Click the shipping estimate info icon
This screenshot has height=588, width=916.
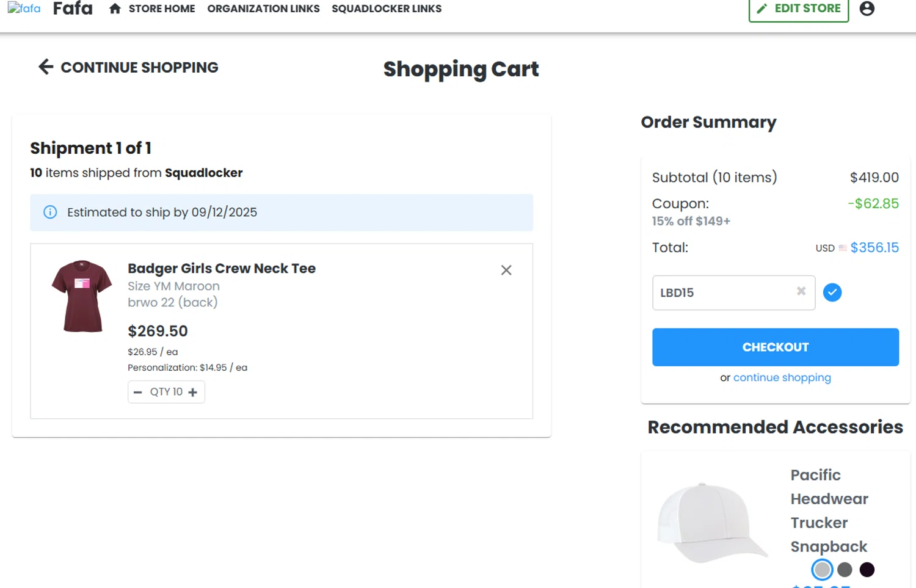(x=50, y=212)
